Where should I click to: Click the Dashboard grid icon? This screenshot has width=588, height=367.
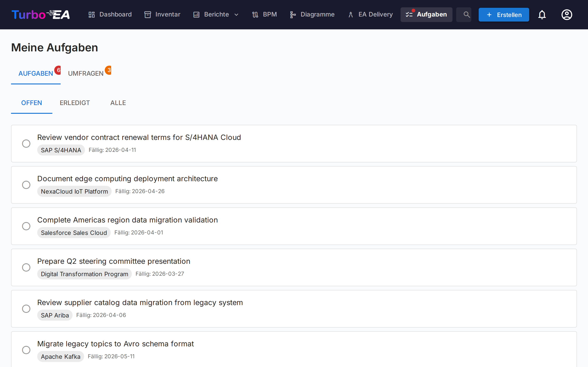pos(92,14)
